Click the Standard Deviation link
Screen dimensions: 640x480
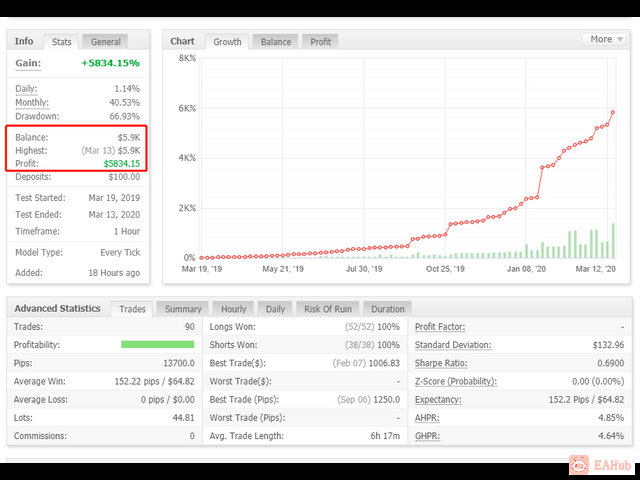click(453, 345)
